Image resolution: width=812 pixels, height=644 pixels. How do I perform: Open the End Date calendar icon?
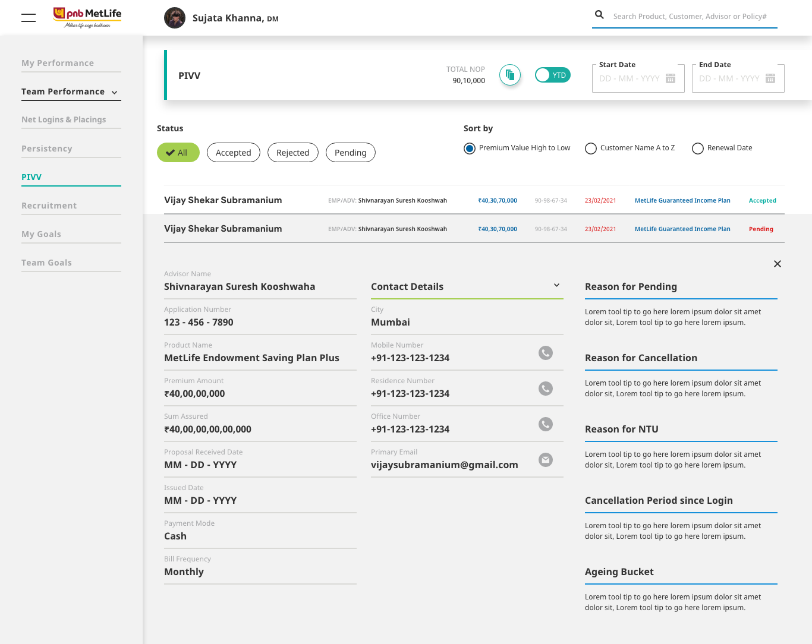(770, 78)
